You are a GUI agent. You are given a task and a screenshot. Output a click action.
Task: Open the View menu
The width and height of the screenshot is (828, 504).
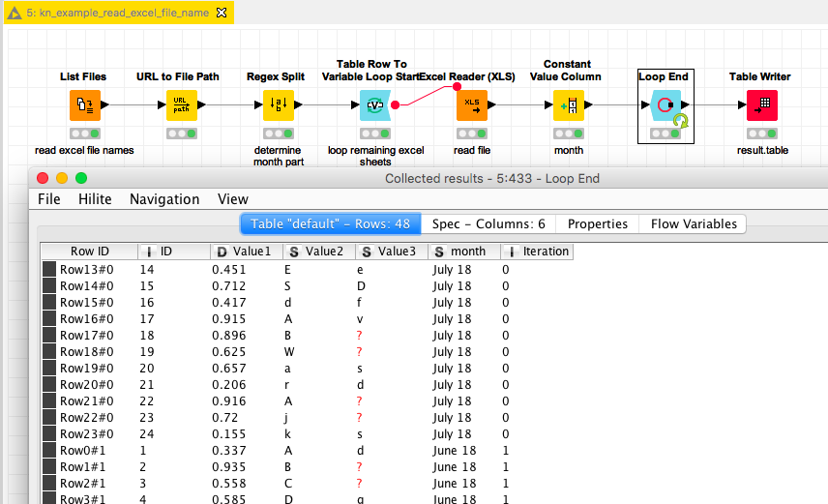point(233,199)
